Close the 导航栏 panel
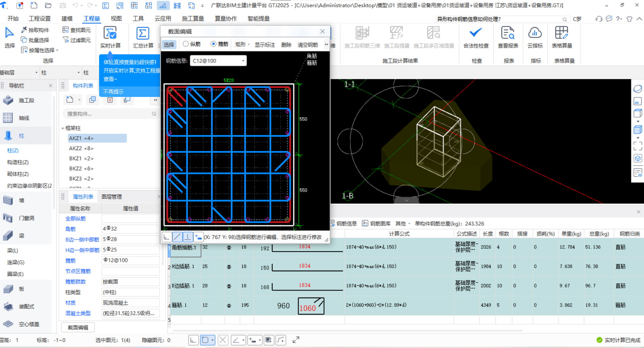 (51, 85)
